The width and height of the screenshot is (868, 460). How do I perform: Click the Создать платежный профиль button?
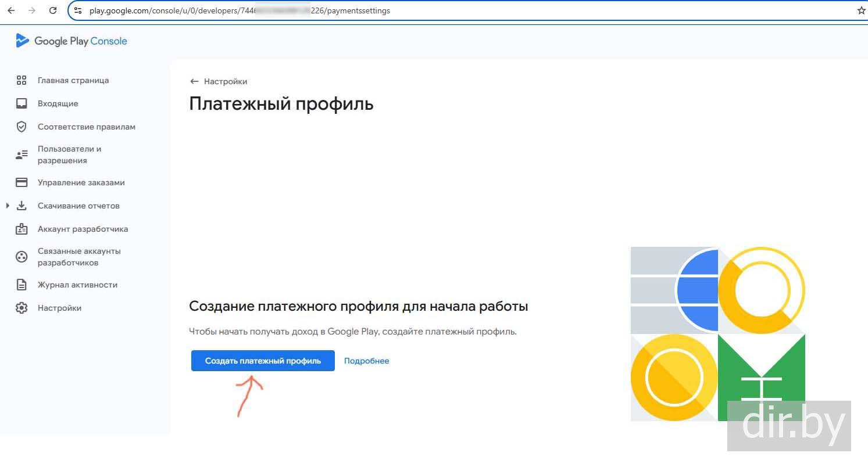pos(263,361)
